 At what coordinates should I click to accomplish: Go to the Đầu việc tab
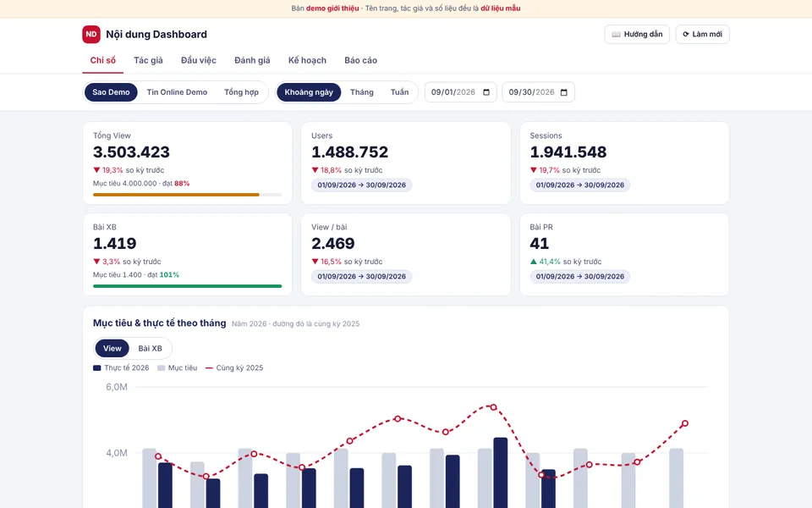pos(198,60)
